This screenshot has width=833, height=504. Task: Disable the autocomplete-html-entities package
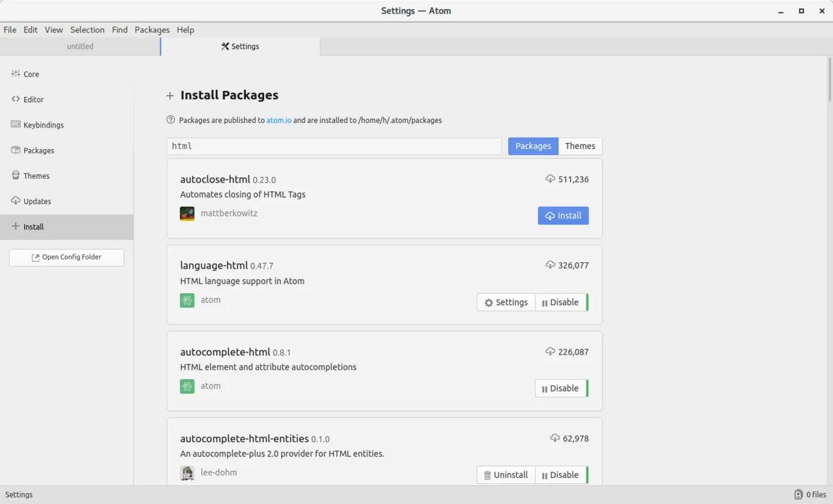[x=560, y=475]
